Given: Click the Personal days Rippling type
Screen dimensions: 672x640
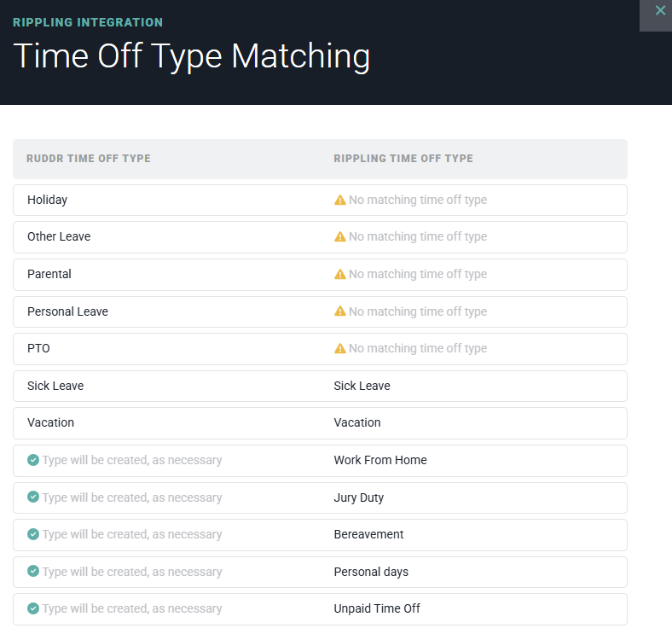Looking at the screenshot, I should pos(371,572).
